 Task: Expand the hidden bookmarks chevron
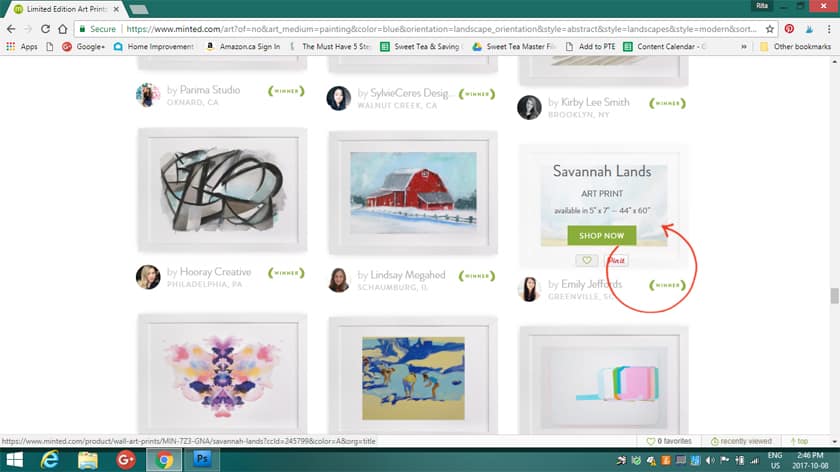click(744, 47)
